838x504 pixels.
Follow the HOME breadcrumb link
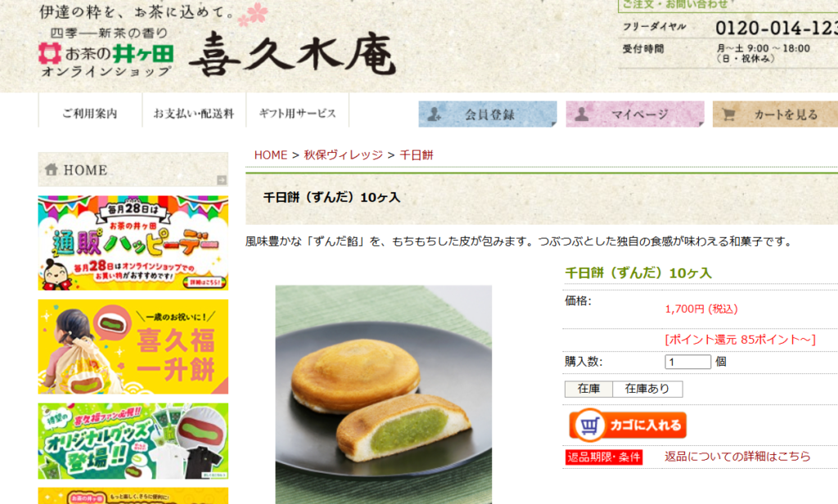pyautogui.click(x=270, y=155)
